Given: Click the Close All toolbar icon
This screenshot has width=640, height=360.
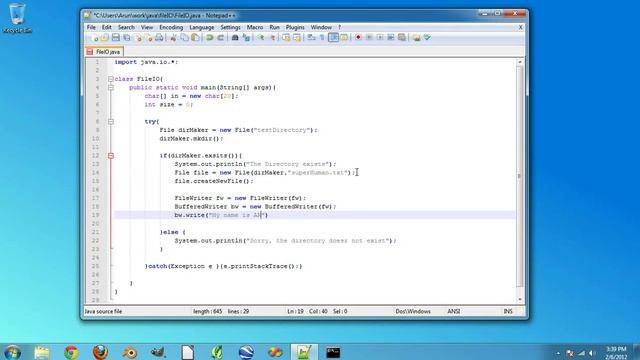Looking at the screenshot, I should (149, 38).
